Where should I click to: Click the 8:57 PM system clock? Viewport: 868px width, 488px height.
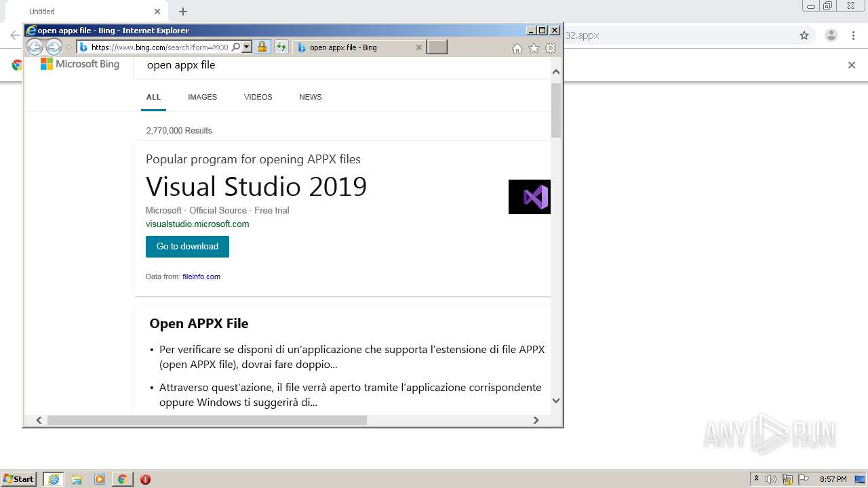point(833,479)
